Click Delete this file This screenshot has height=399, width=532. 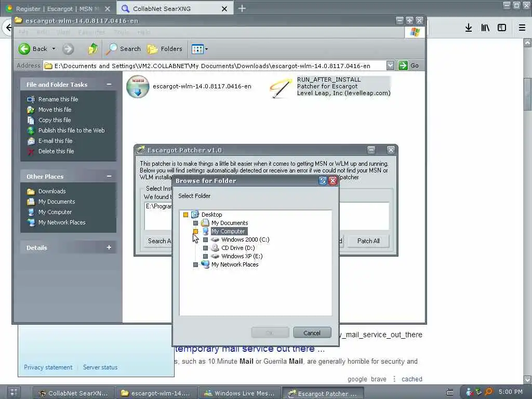(56, 151)
